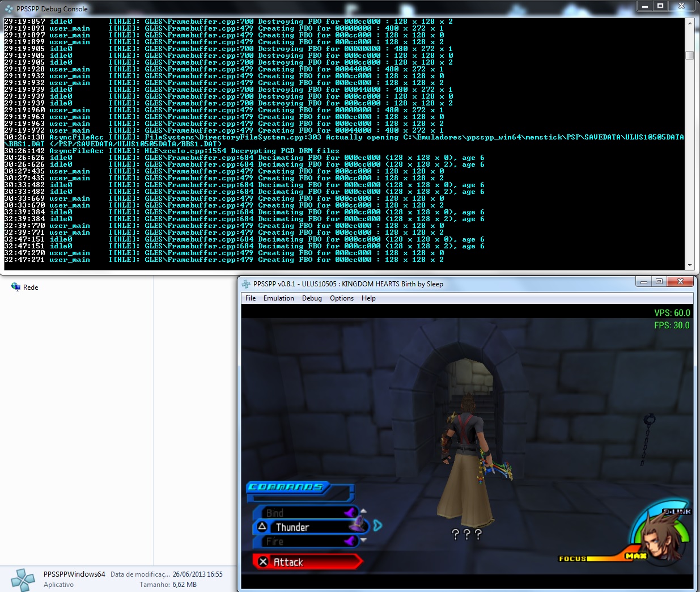Open the File menu
This screenshot has width=700, height=592.
[251, 298]
